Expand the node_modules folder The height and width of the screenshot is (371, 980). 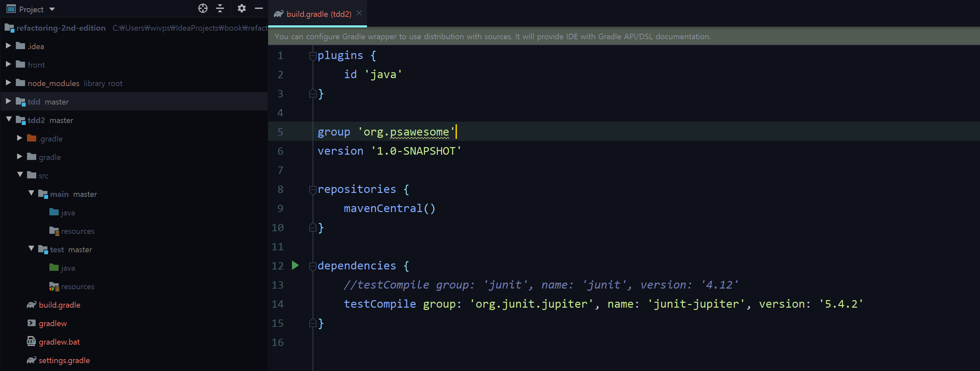tap(8, 83)
